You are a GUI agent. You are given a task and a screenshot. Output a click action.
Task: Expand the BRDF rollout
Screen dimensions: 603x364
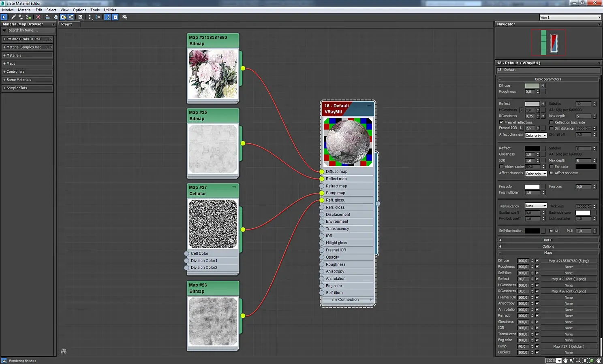(x=548, y=240)
